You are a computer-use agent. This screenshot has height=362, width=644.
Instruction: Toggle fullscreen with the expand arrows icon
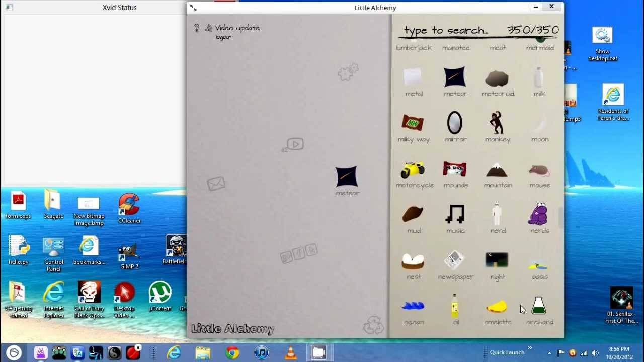click(194, 8)
